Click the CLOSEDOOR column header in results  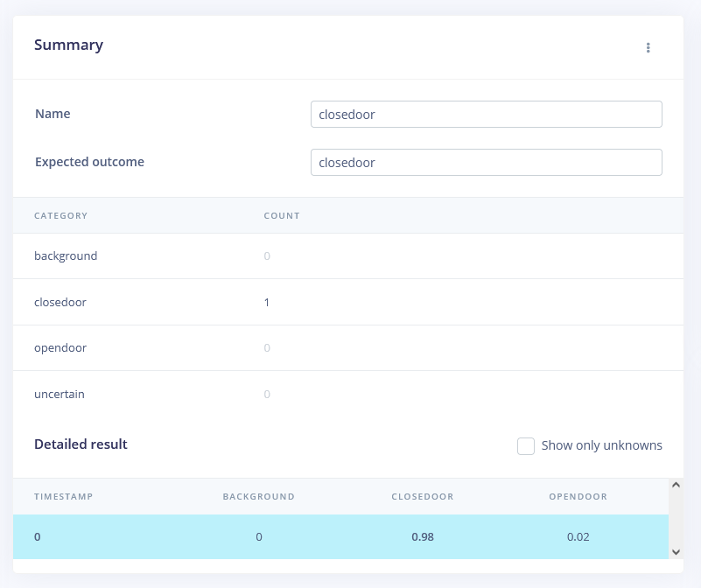pos(422,496)
